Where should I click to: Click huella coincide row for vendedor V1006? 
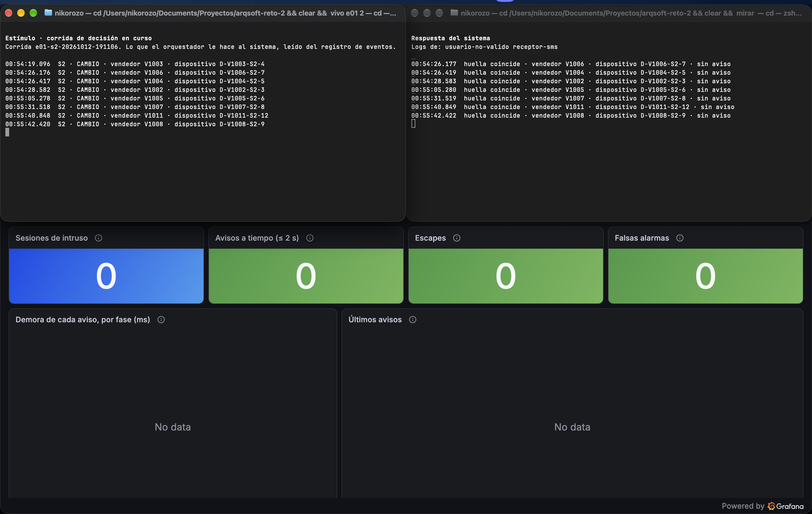click(571, 64)
